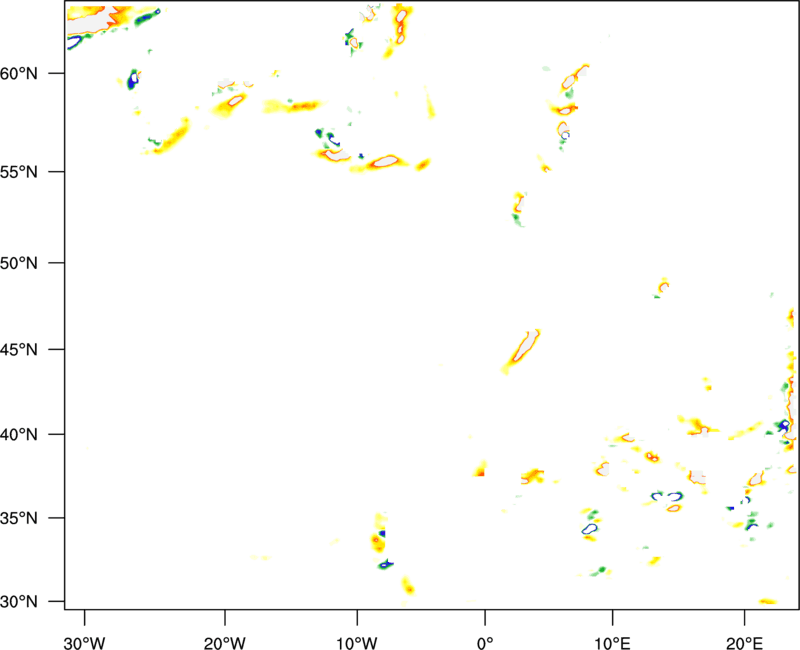
Task: Click the 30°N latitude label
Action: tap(19, 602)
